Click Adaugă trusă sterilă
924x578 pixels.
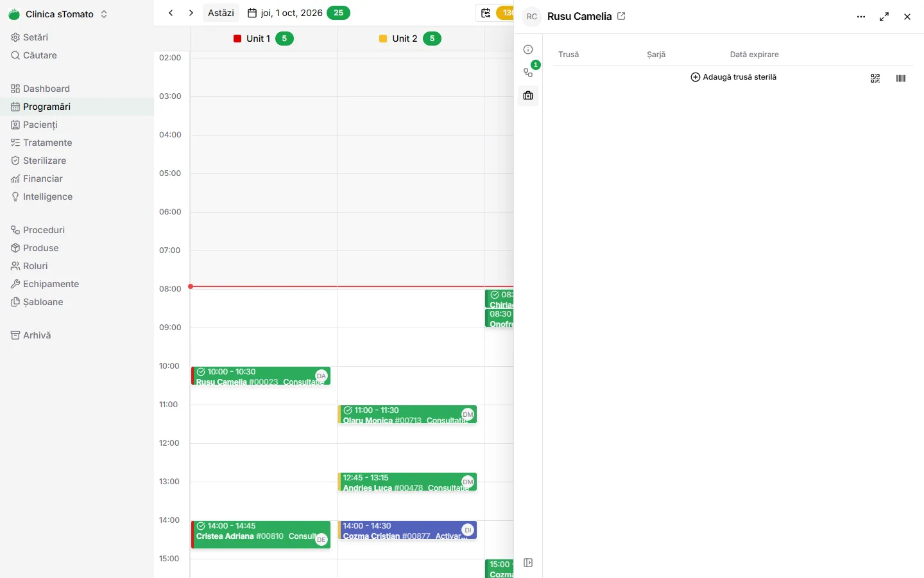[x=733, y=77]
